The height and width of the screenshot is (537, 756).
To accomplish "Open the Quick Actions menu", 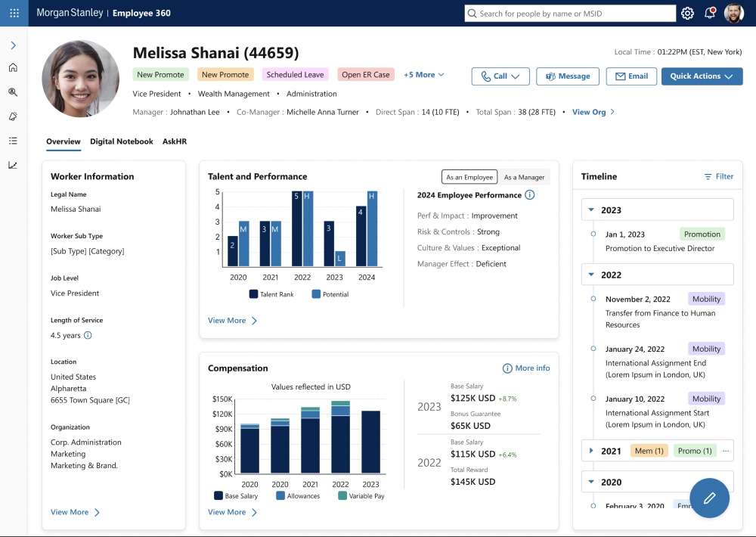I will pos(700,76).
